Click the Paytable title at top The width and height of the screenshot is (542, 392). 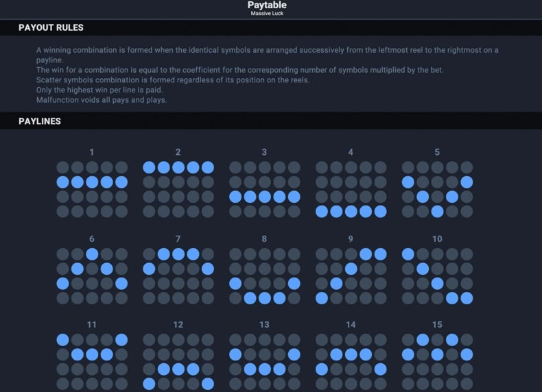pyautogui.click(x=267, y=5)
